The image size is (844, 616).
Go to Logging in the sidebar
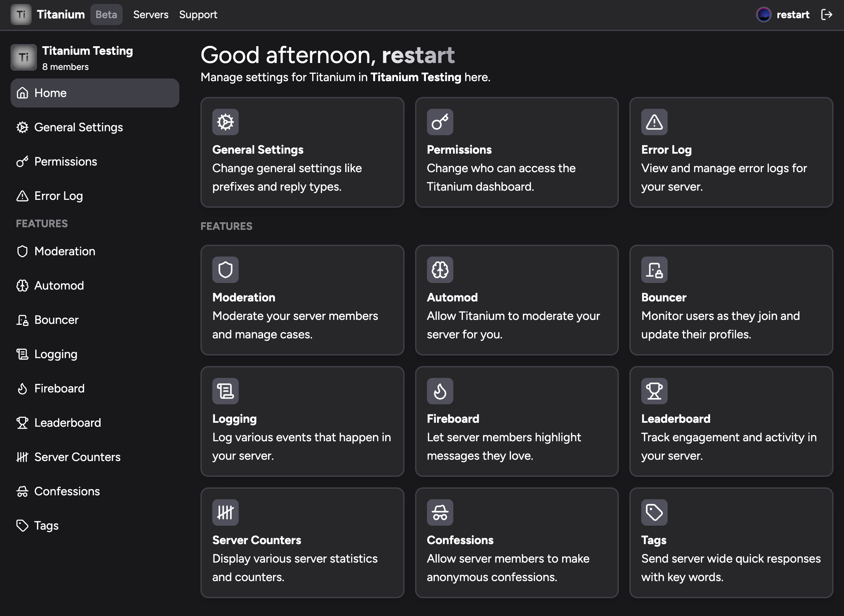95,354
